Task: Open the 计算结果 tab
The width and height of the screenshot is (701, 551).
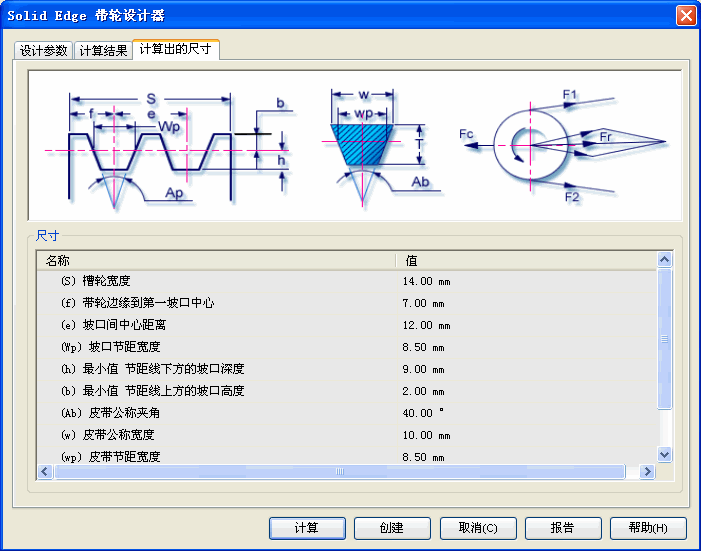Action: 103,51
